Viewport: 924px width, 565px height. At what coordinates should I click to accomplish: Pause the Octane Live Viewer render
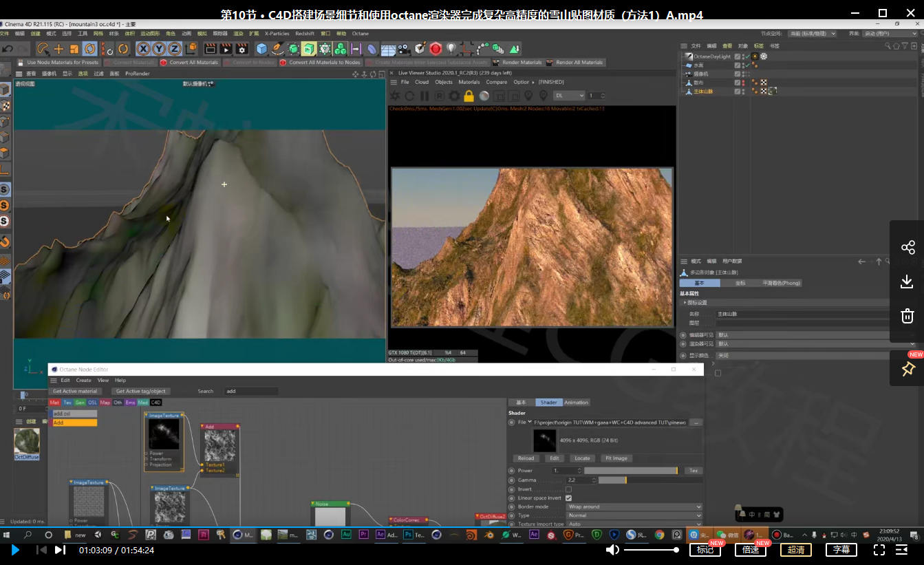coord(424,96)
